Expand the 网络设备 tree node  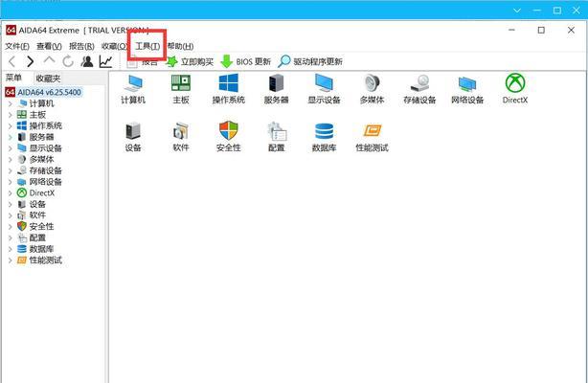click(11, 182)
